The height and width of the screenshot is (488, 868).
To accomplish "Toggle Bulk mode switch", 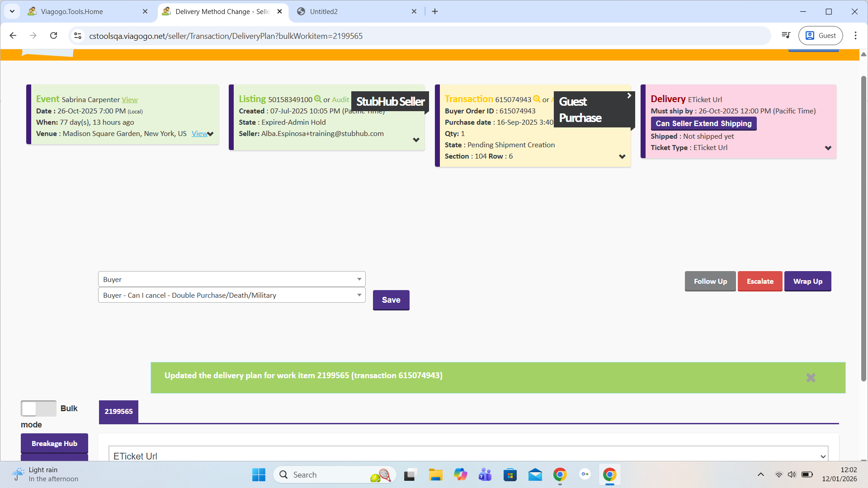I will [x=38, y=408].
